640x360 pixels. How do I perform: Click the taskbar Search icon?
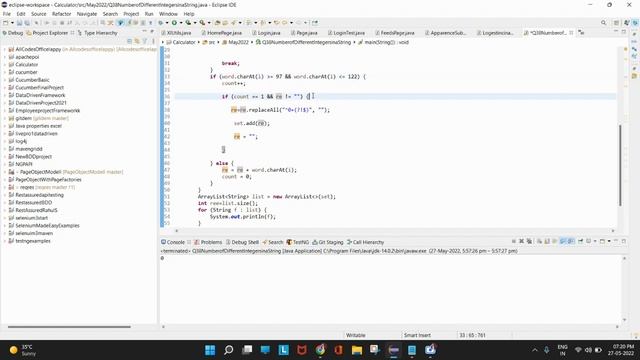(229, 350)
